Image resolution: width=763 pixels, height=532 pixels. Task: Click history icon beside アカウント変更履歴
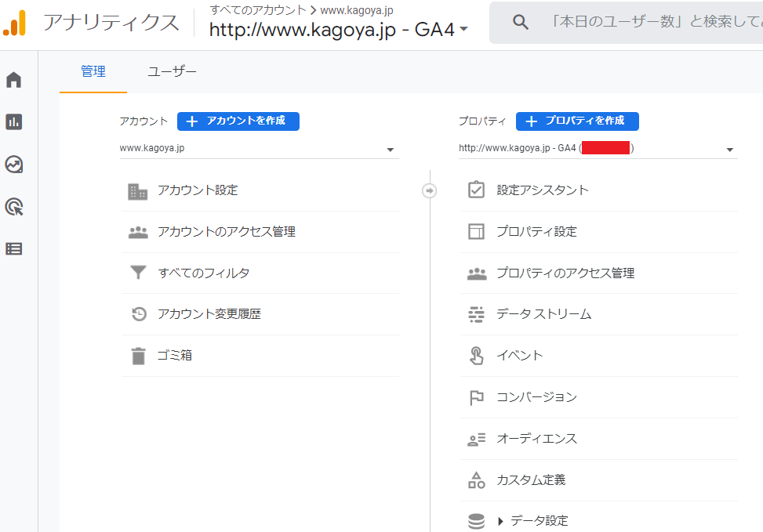(x=139, y=314)
